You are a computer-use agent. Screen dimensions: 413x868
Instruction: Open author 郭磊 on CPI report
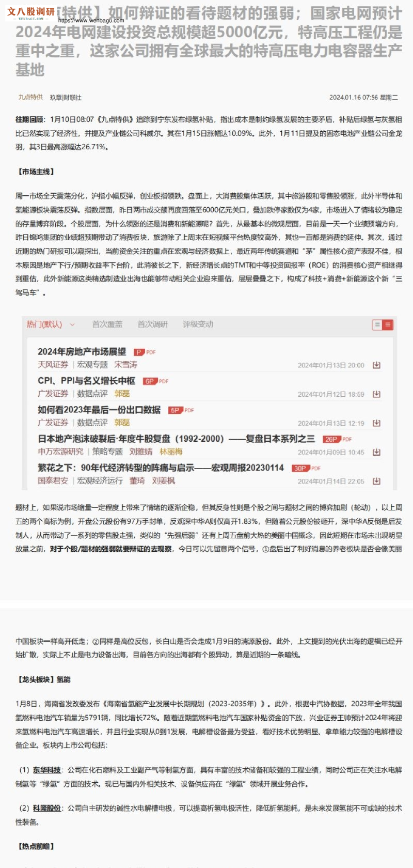(122, 394)
